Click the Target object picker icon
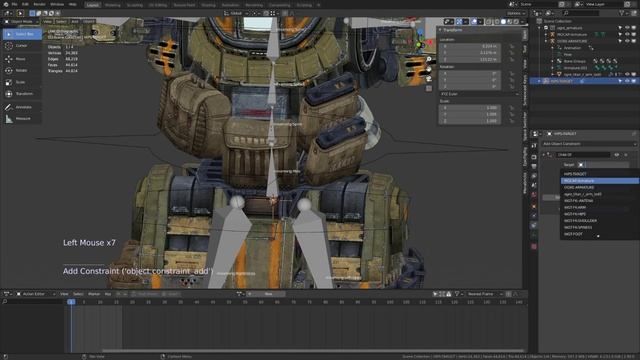Image resolution: width=640 pixels, height=360 pixels. pyautogui.click(x=581, y=164)
